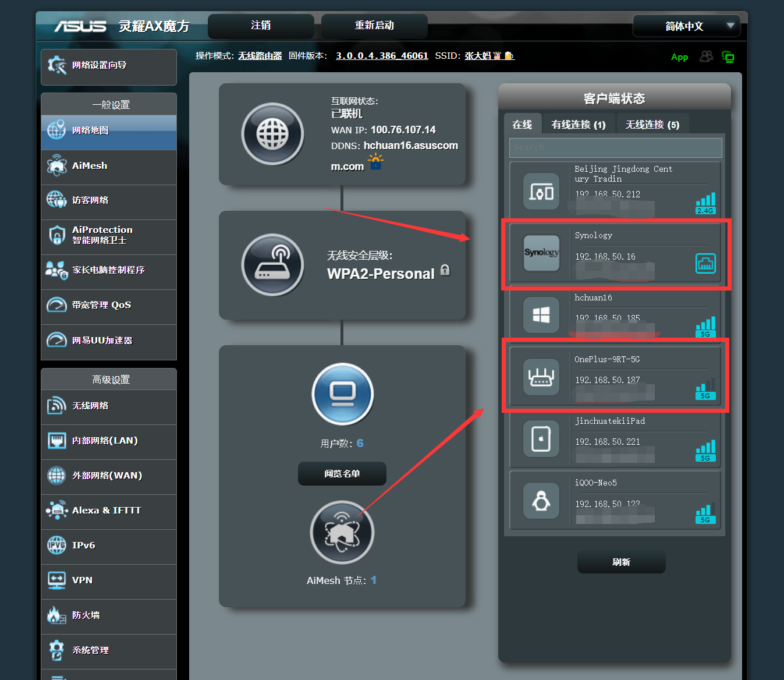
Task: Click the wired connection icon for Synology
Action: [705, 264]
